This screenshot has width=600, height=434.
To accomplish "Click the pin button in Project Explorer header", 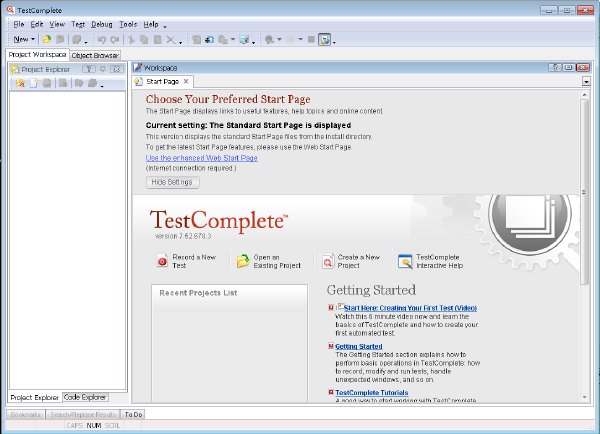I will (x=103, y=69).
